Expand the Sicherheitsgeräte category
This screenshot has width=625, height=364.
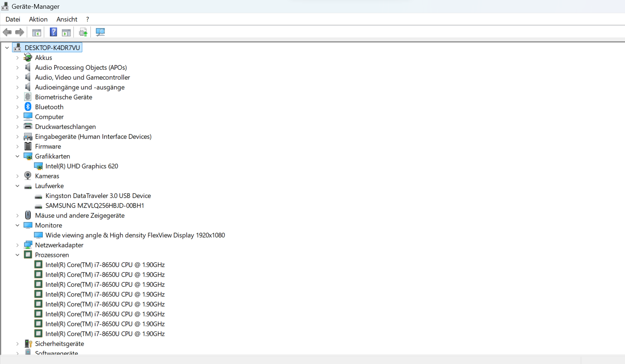pyautogui.click(x=17, y=343)
